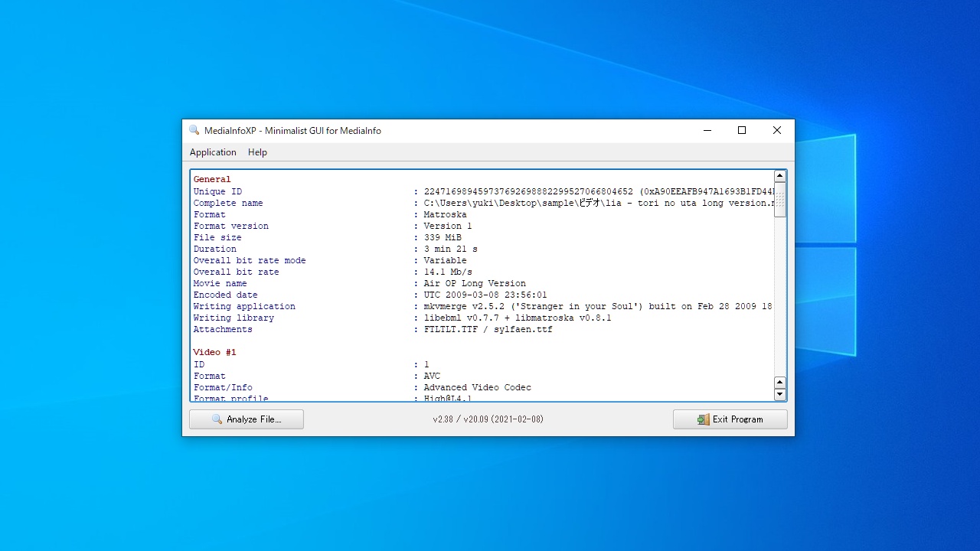Viewport: 980px width, 551px height.
Task: Click the version text v2.38 / v20.09
Action: (x=488, y=419)
